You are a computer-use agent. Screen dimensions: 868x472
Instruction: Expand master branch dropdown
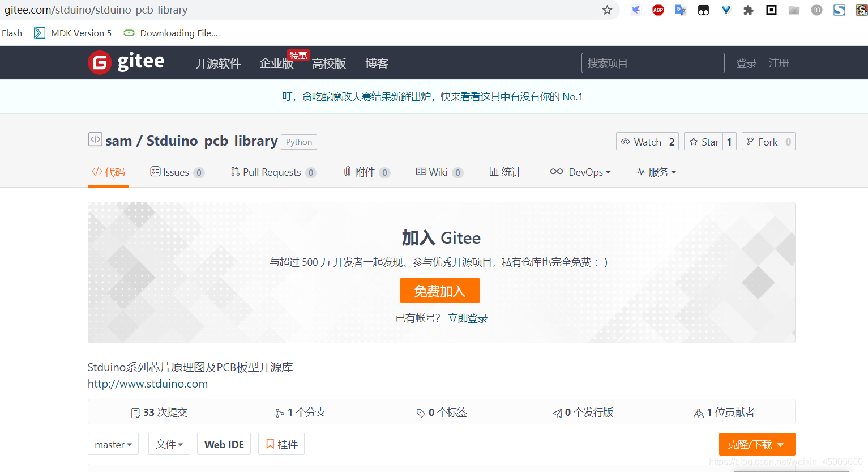point(113,444)
